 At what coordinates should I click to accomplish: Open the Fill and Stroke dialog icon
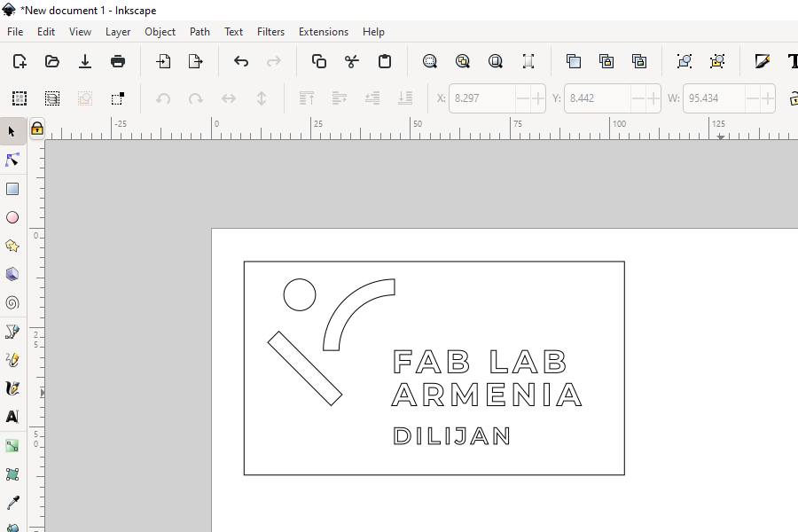click(763, 61)
